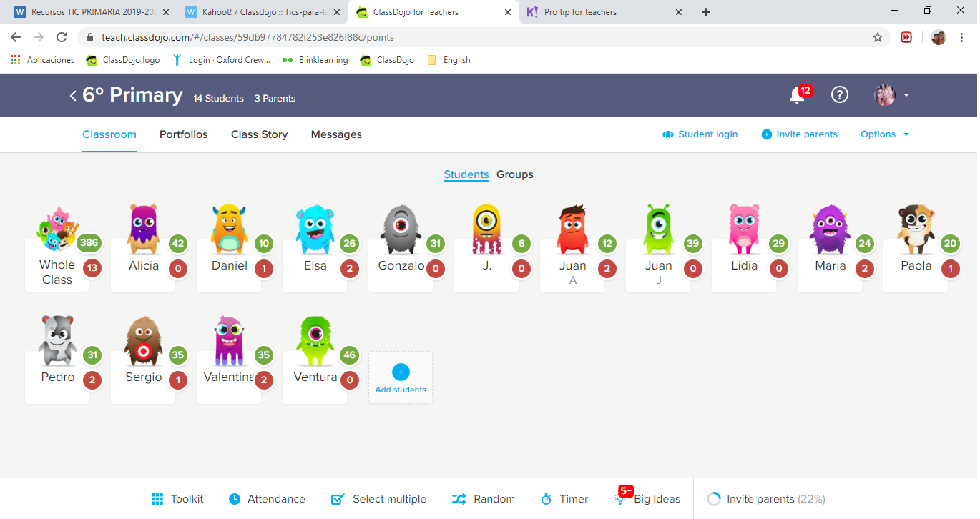Expand the profile dropdown arrow
Screen dimensions: 980x519
tap(906, 95)
